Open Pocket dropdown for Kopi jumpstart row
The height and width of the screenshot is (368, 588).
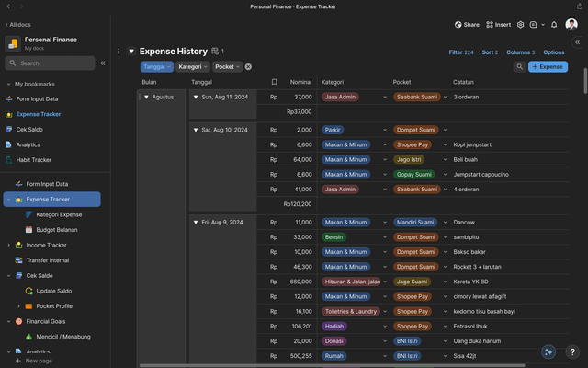click(x=445, y=144)
